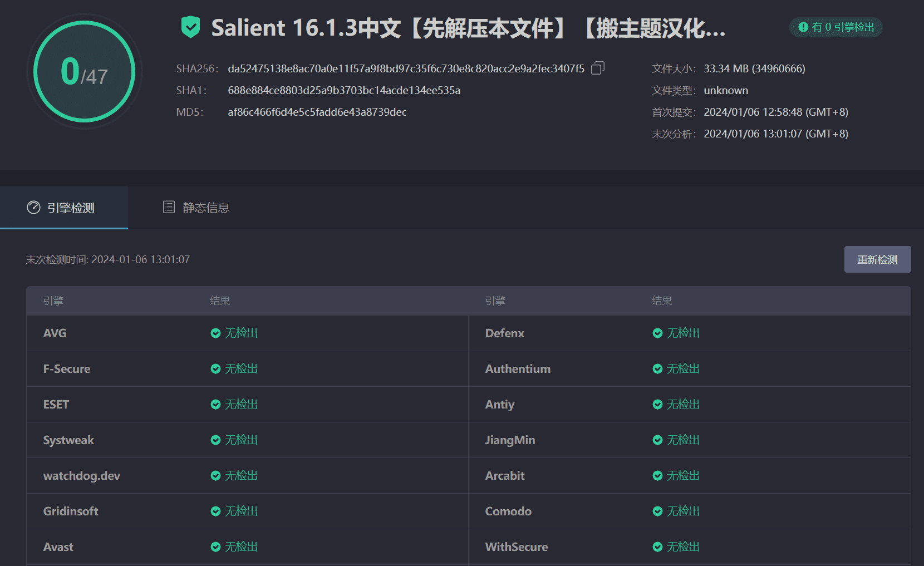Click the 末次检测时间 timestamp line

click(x=108, y=259)
